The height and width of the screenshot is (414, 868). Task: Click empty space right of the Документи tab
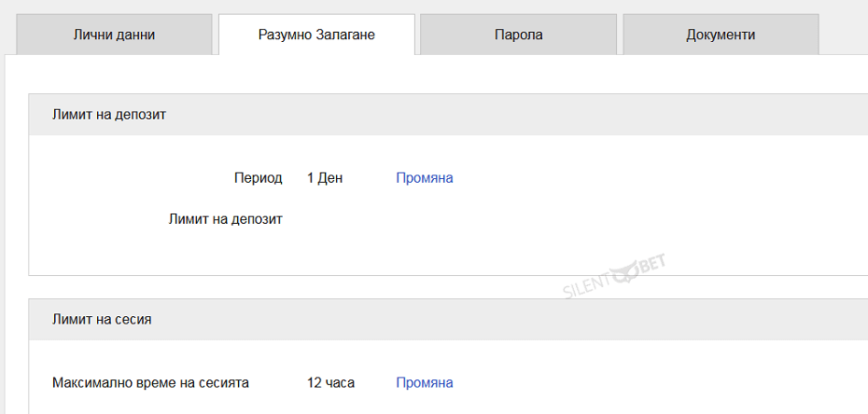click(843, 34)
